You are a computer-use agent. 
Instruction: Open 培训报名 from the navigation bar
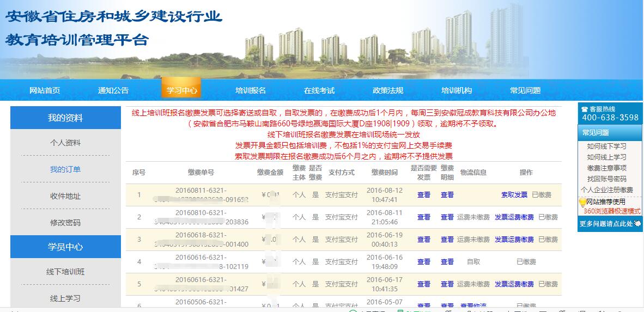(x=250, y=91)
